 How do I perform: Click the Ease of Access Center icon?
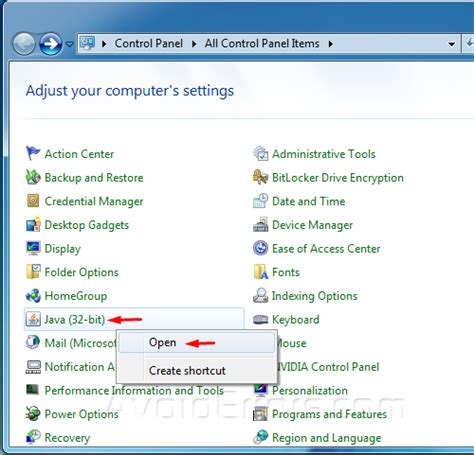tap(260, 248)
